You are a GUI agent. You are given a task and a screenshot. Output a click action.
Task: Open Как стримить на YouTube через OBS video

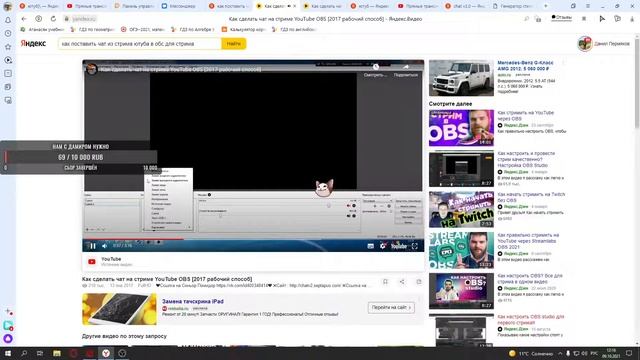click(525, 116)
